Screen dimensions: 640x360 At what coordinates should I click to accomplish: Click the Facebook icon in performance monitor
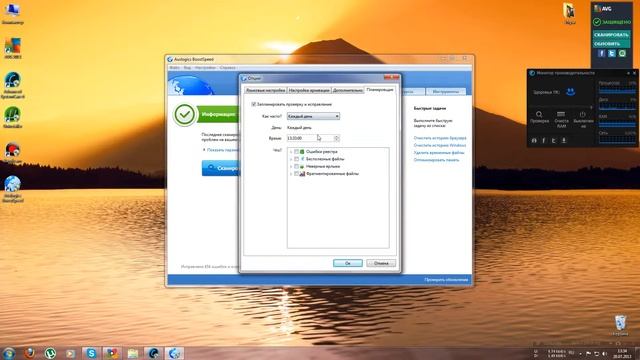[544, 140]
